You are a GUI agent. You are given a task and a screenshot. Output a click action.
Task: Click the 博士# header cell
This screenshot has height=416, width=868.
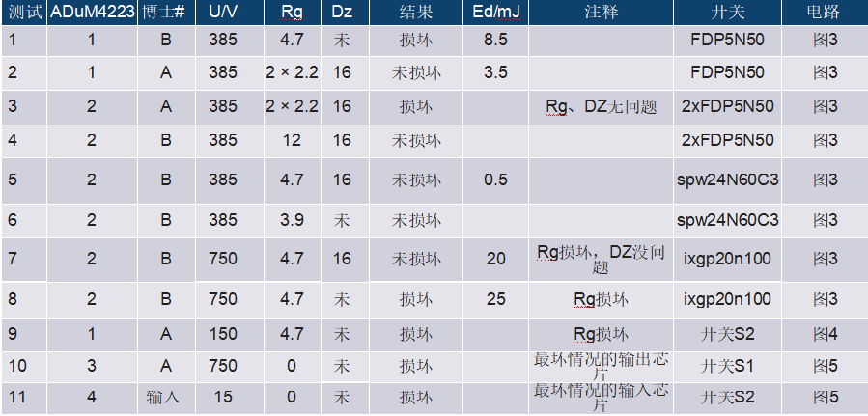(x=166, y=13)
